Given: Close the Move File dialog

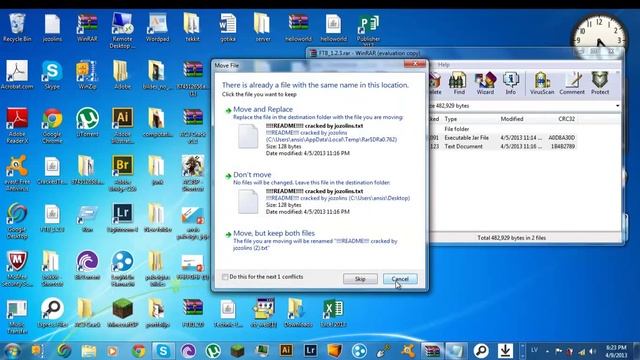Looking at the screenshot, I should tap(414, 64).
